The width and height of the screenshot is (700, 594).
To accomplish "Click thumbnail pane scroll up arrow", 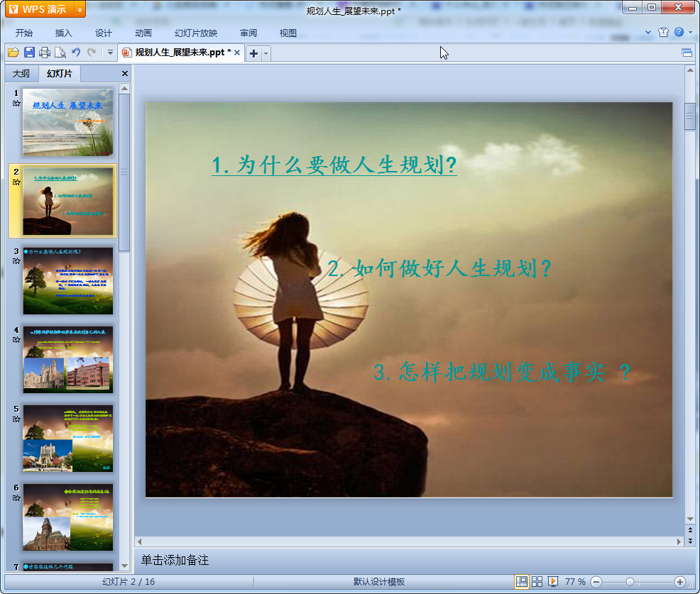I will click(x=124, y=89).
